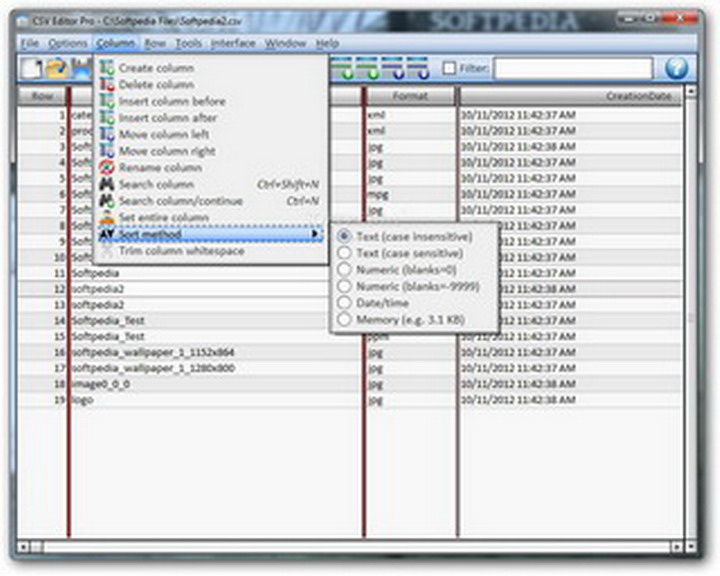Open the Interface menu

click(x=233, y=44)
